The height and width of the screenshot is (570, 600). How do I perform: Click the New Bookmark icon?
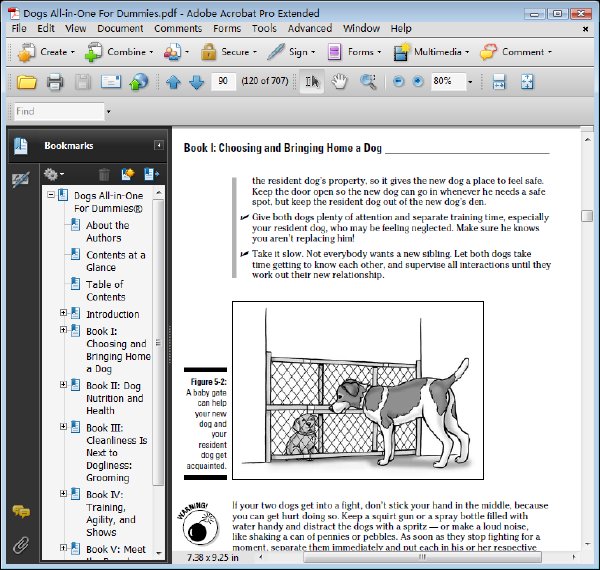(128, 174)
